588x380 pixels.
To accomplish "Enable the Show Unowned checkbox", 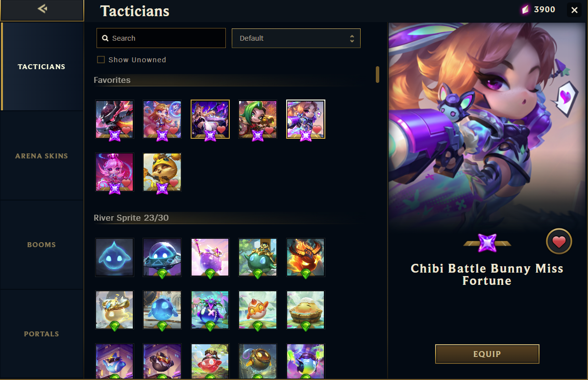I will [x=101, y=60].
